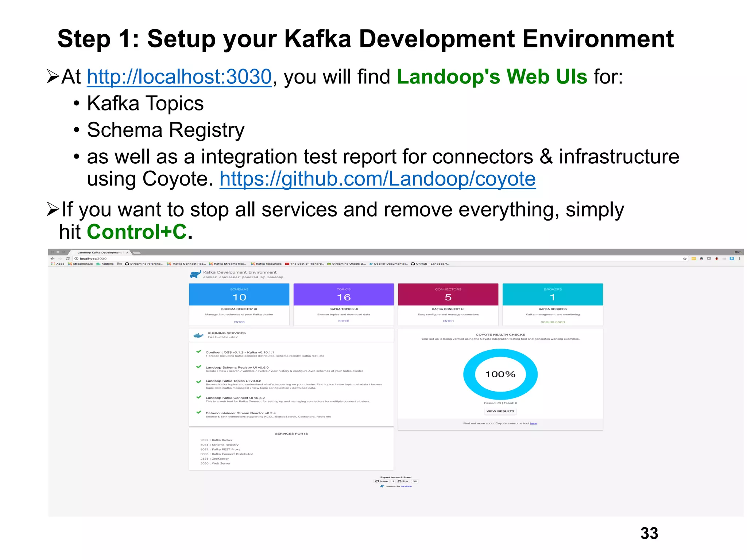The height and width of the screenshot is (560, 747).
Task: Click the GitHub Issue button
Action: pos(382,481)
